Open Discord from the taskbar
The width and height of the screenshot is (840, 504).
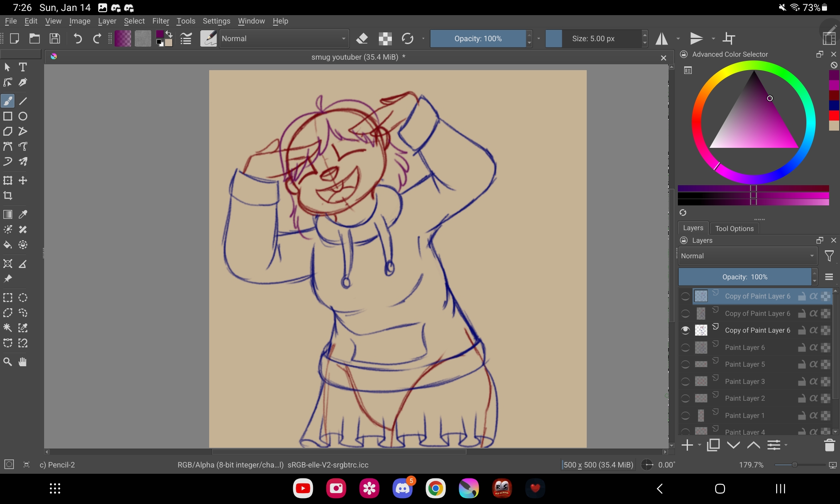tap(402, 488)
